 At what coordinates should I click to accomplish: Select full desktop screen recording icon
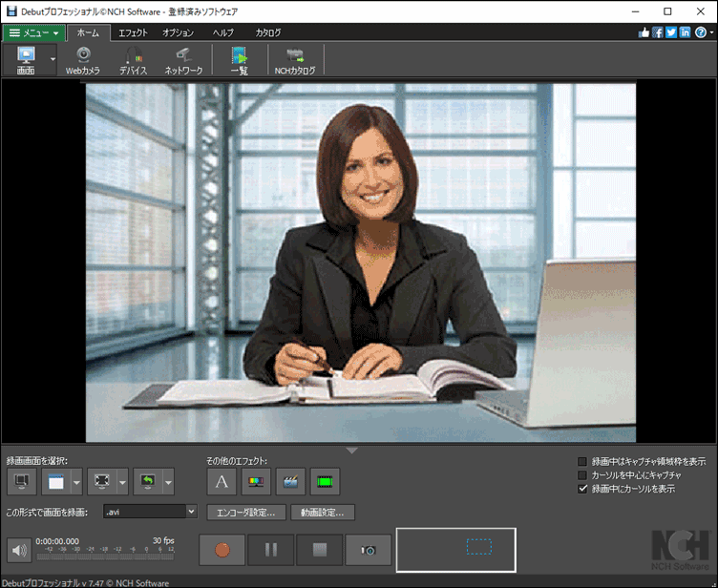coord(22,481)
